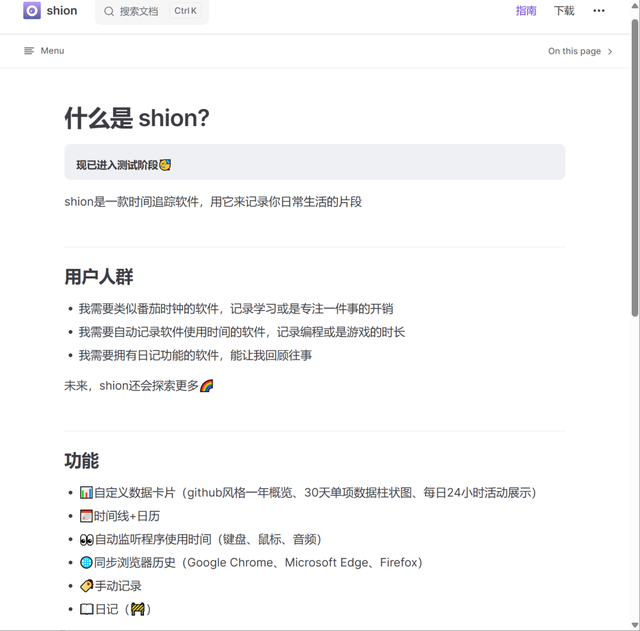Click the 番茄时钟 bullet line
Screen dimensions: 640x631
pyautogui.click(x=236, y=309)
